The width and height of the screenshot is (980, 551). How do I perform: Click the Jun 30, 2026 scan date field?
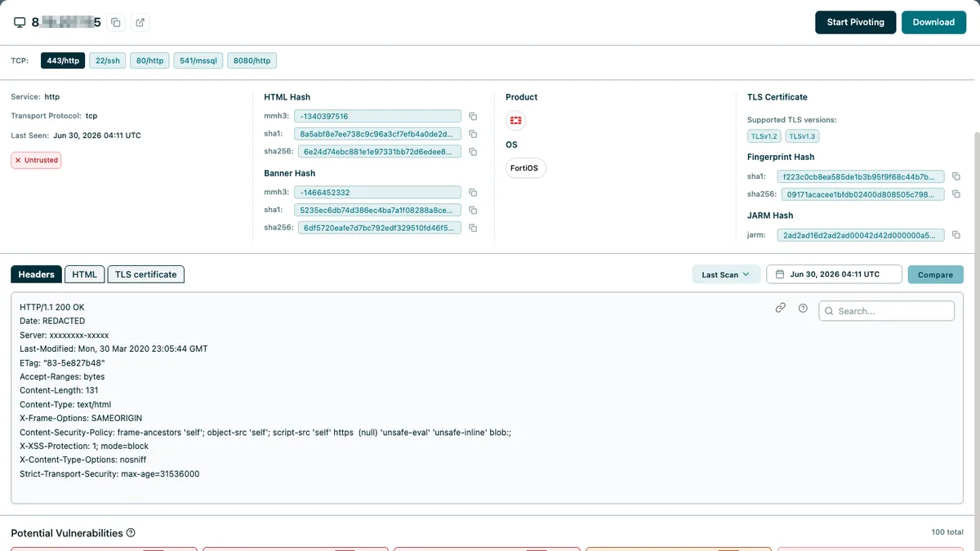[834, 274]
